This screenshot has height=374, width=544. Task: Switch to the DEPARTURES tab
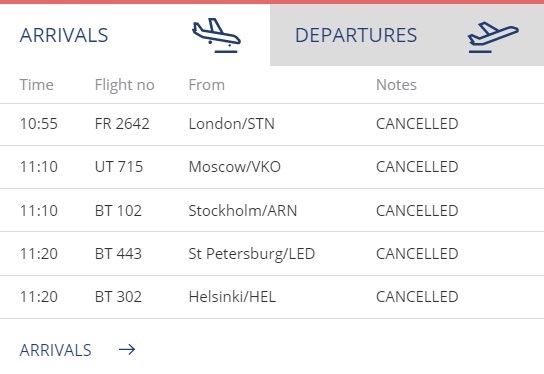point(407,35)
